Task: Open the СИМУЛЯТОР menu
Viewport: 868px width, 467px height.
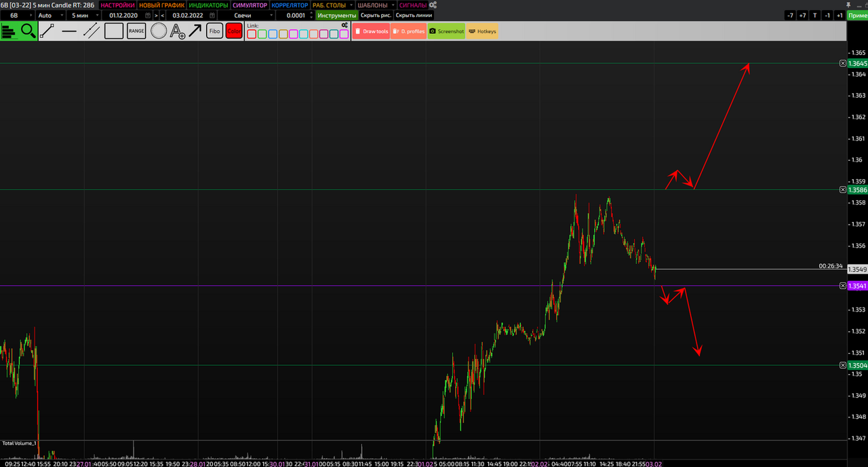Action: (x=250, y=5)
